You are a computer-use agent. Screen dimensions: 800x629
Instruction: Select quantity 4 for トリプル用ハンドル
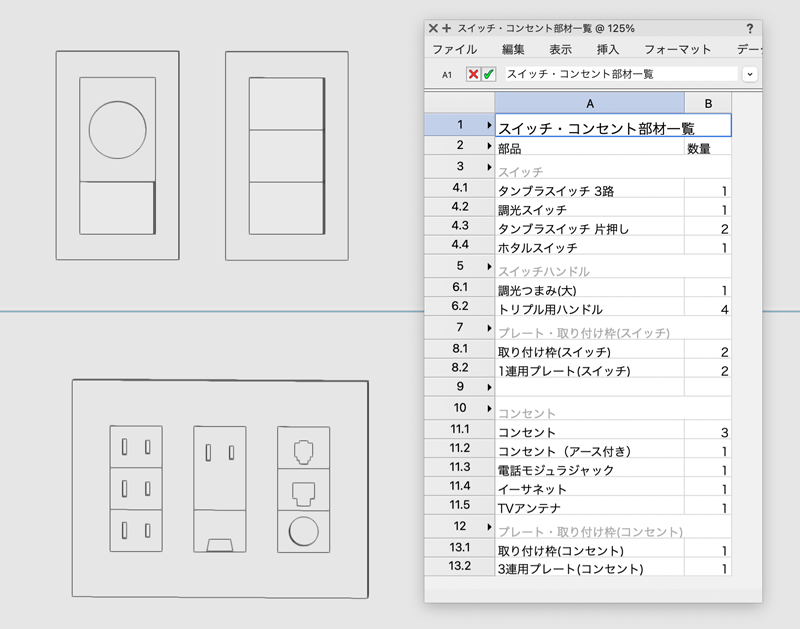[x=708, y=307]
